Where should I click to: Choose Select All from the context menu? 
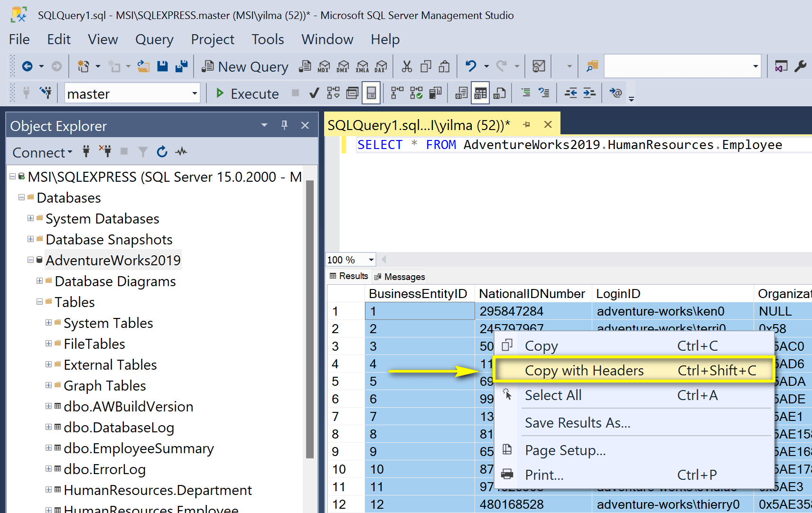[x=634, y=395]
